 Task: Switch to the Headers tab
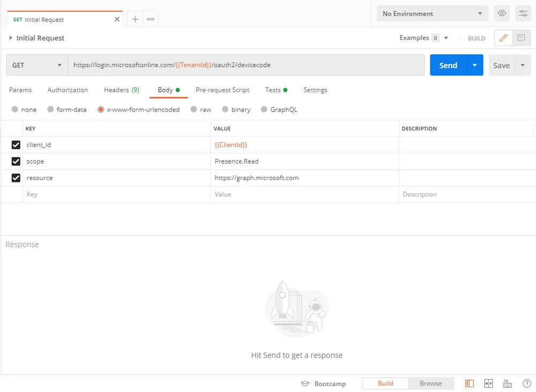[121, 90]
